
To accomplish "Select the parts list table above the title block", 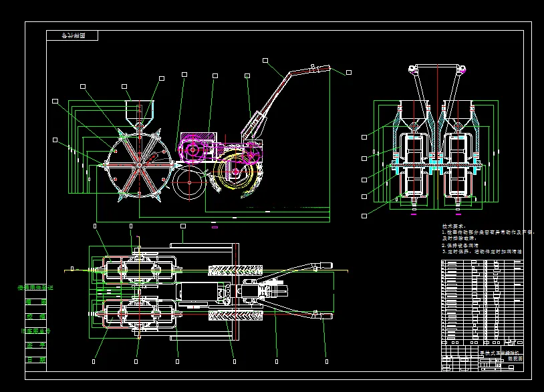I will (483, 303).
